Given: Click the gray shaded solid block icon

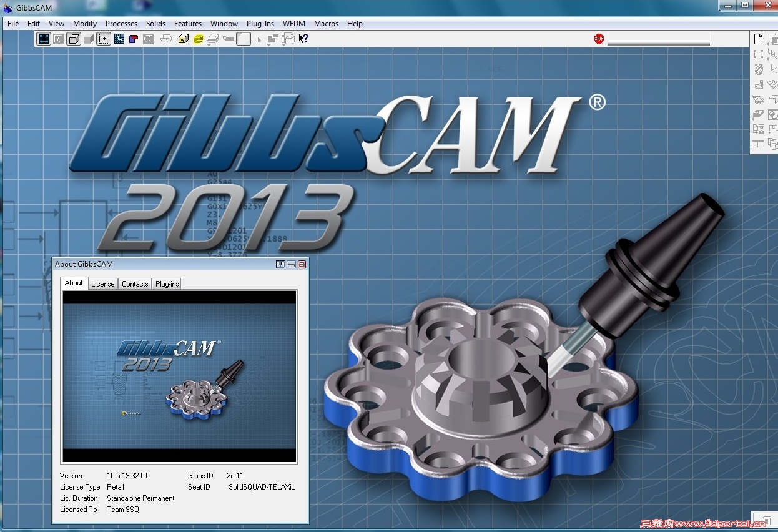Looking at the screenshot, I should pos(89,39).
